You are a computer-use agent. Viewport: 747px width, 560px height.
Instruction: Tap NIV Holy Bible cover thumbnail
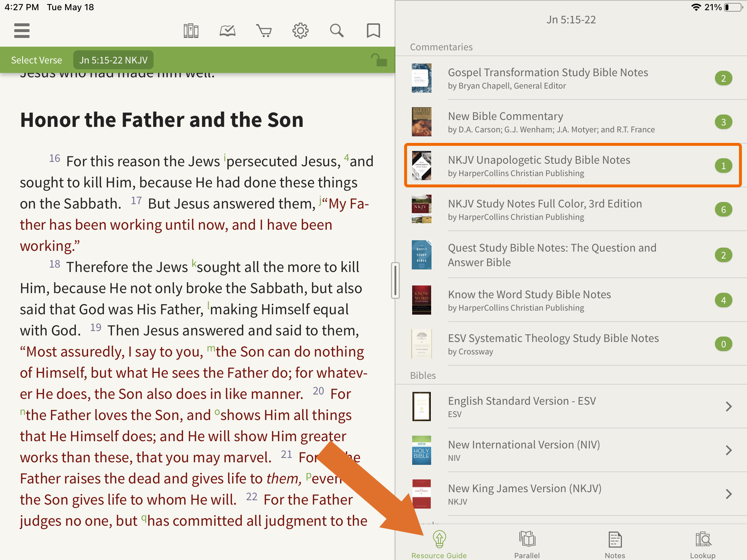pos(421,450)
